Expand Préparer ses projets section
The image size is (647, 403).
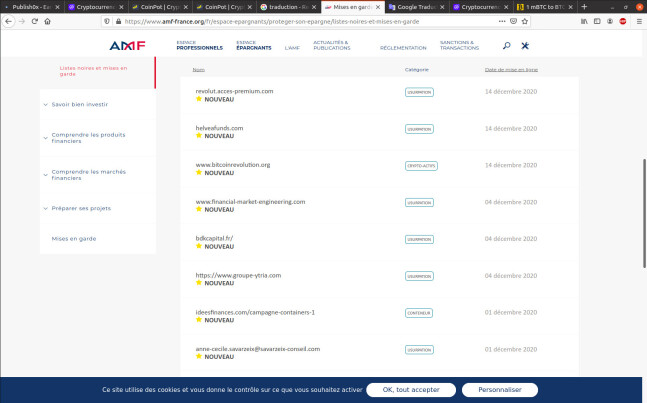coord(81,208)
